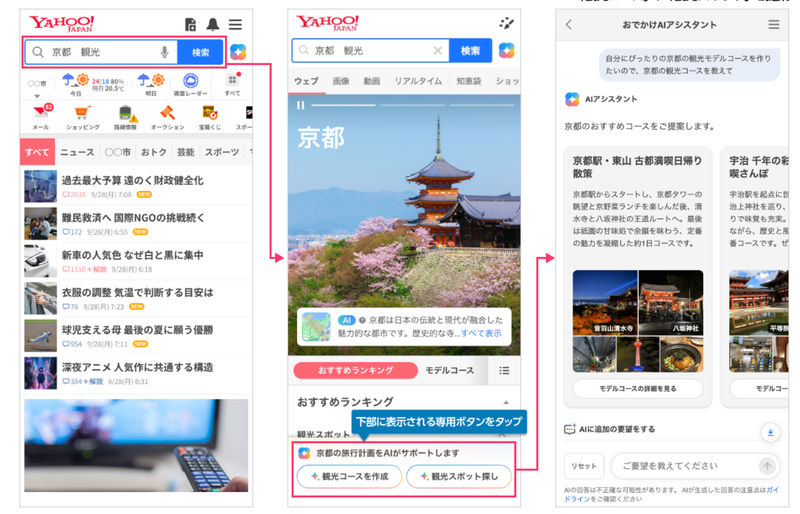The image size is (800, 514).
Task: Tap the 検索 button on the home screen
Action: [x=201, y=52]
